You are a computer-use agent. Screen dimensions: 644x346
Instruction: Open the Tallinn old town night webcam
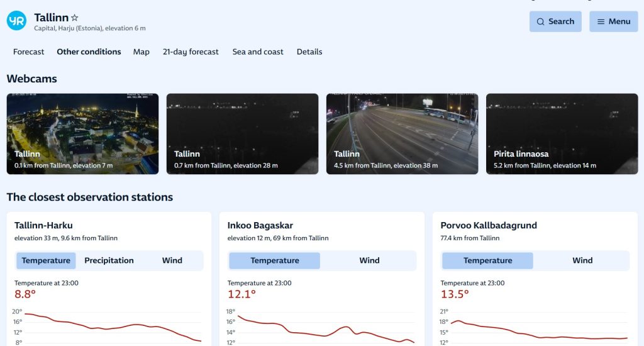point(82,133)
